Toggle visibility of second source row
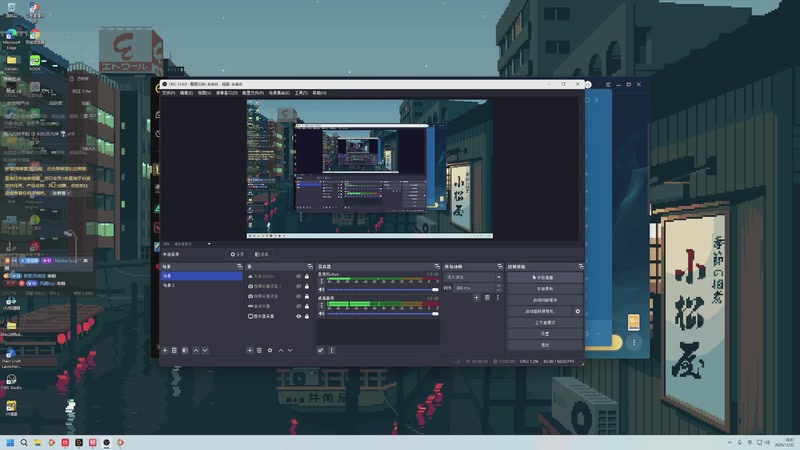The height and width of the screenshot is (450, 800). 298,286
